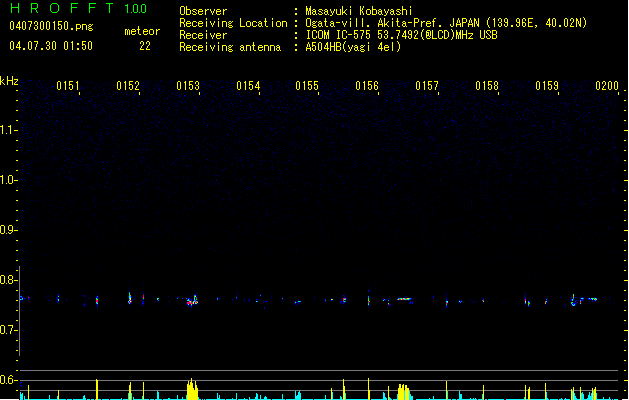Click the 0152 time marker
629x400 pixels.
pos(128,86)
